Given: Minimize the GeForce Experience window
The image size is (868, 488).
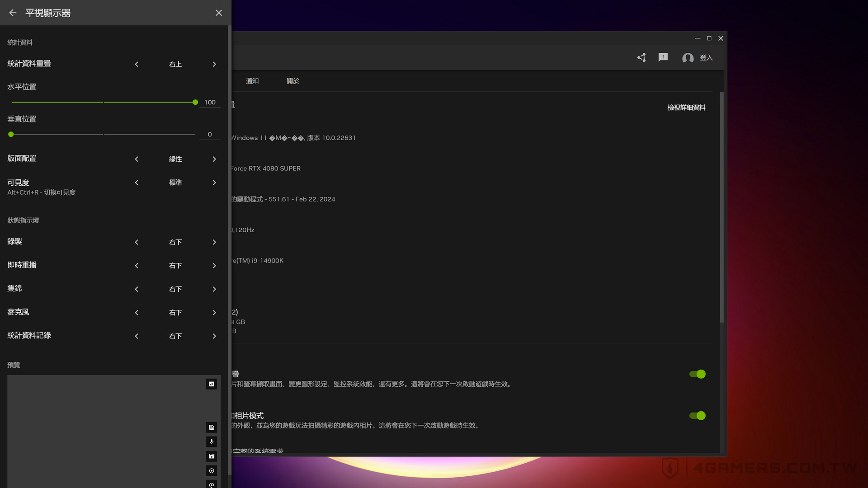Looking at the screenshot, I should point(698,38).
